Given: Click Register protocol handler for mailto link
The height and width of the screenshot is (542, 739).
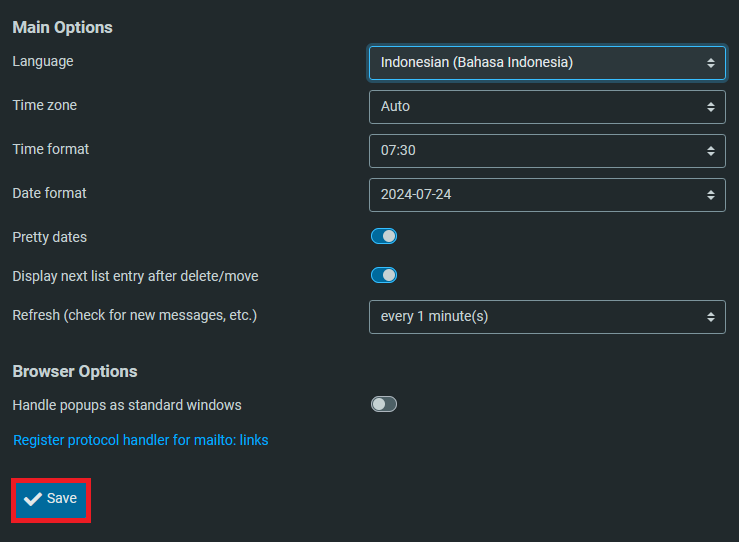Looking at the screenshot, I should point(140,440).
